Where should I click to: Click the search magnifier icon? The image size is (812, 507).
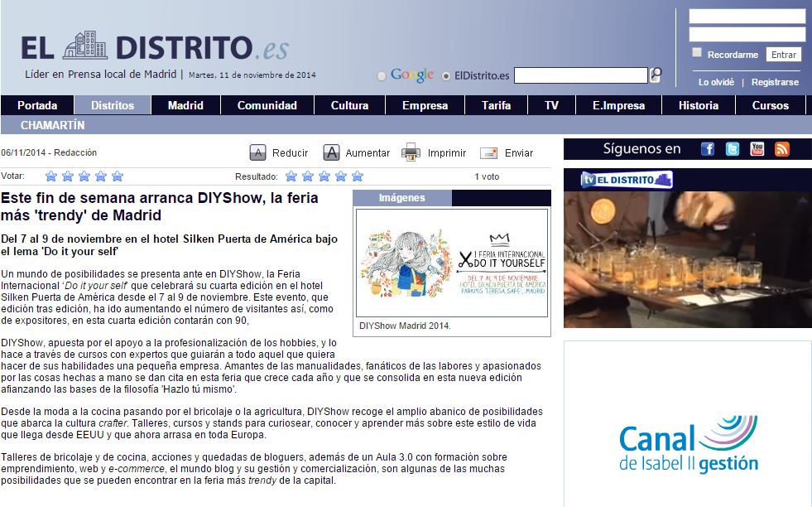coord(656,75)
